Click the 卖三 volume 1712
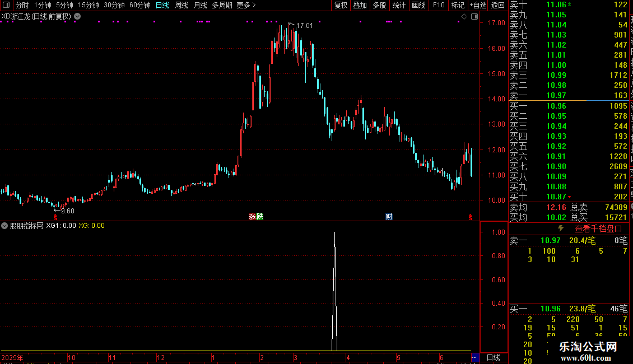Image resolution: width=633 pixels, height=364 pixels. coord(618,75)
